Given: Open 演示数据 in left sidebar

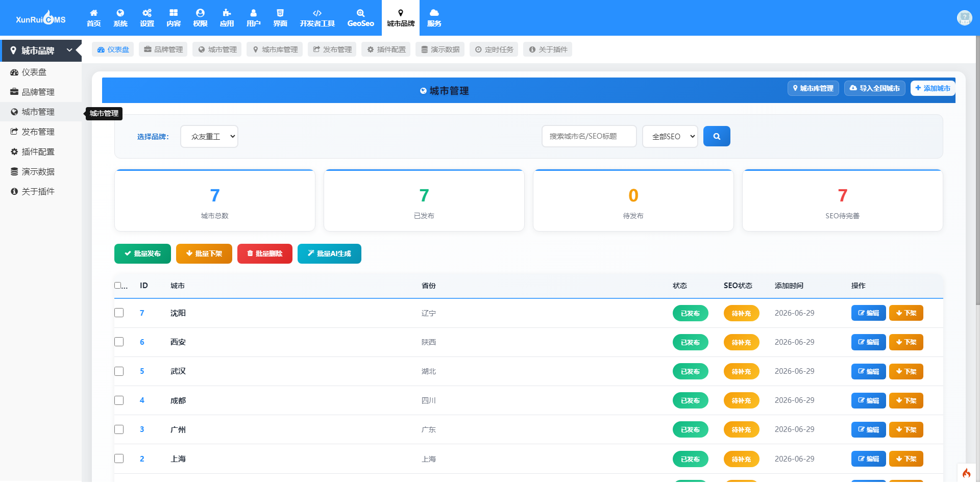Looking at the screenshot, I should 41,172.
